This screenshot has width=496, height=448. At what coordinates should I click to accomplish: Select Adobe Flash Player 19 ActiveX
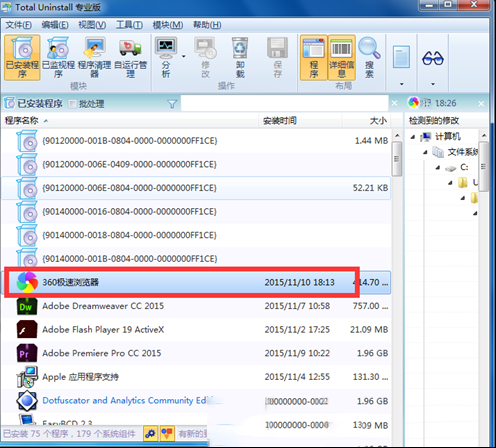point(196,330)
